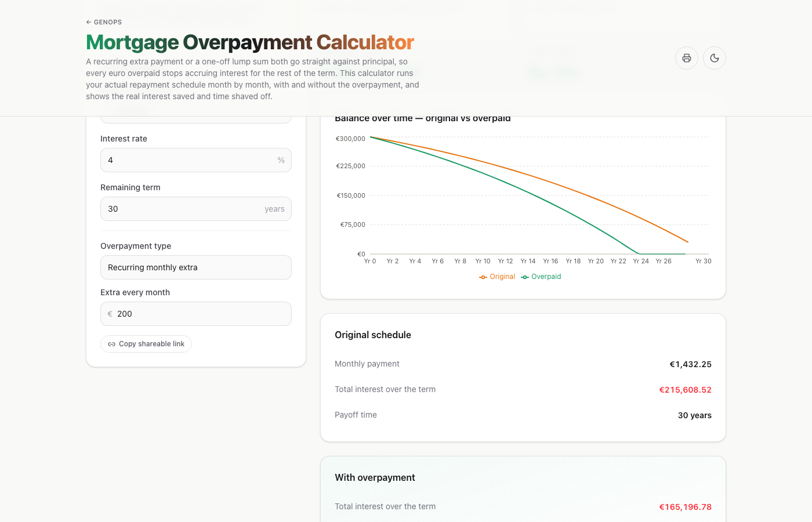Click the €150,000 axis label

click(x=351, y=195)
